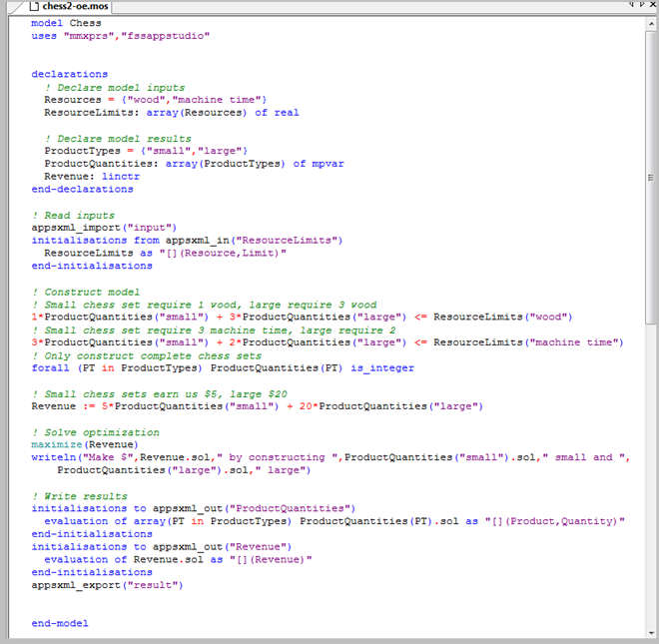Click comment '! Small chess sets earn us $5'
The width and height of the screenshot is (659, 644).
point(160,393)
